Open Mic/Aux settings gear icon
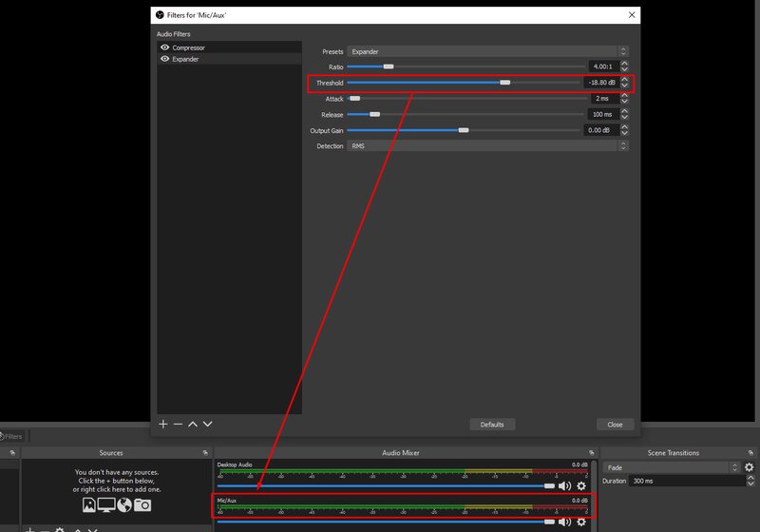Screen dimensions: 760x532 (581, 522)
